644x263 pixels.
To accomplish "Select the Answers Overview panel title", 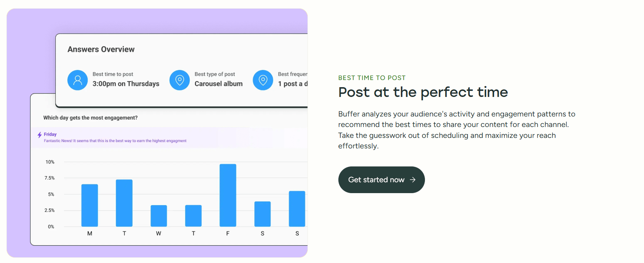I will coord(101,49).
